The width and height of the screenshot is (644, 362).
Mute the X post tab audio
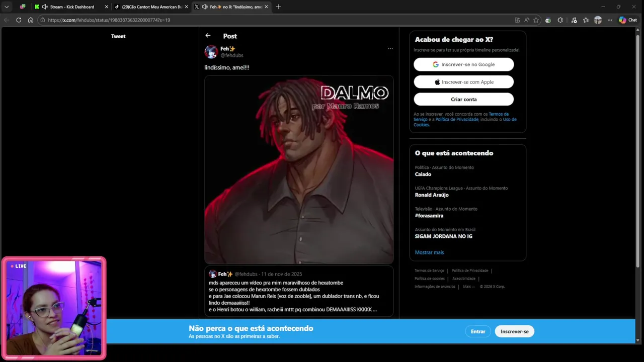(205, 7)
